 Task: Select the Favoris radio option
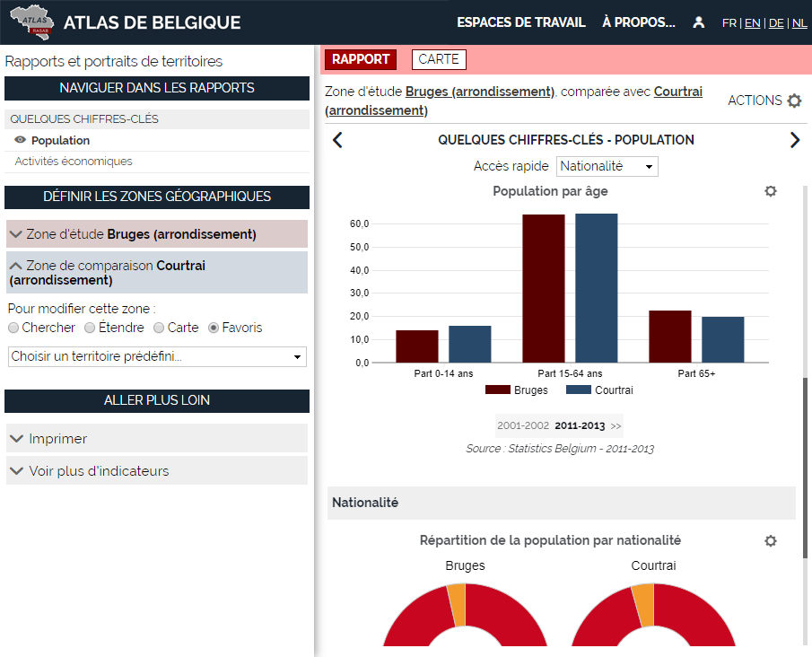[x=214, y=328]
